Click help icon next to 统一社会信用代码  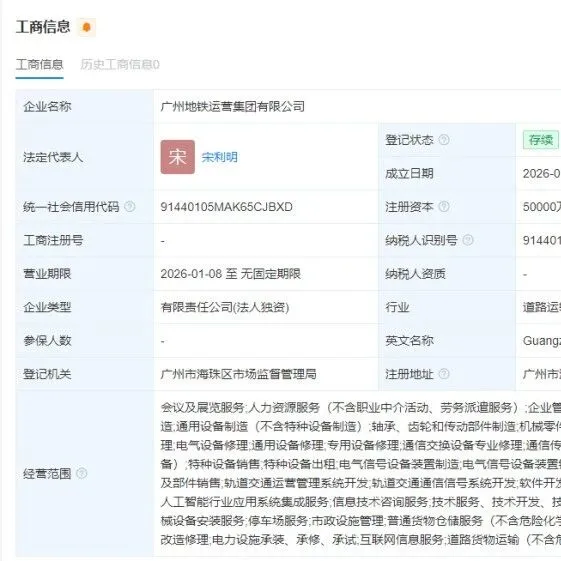(130, 207)
